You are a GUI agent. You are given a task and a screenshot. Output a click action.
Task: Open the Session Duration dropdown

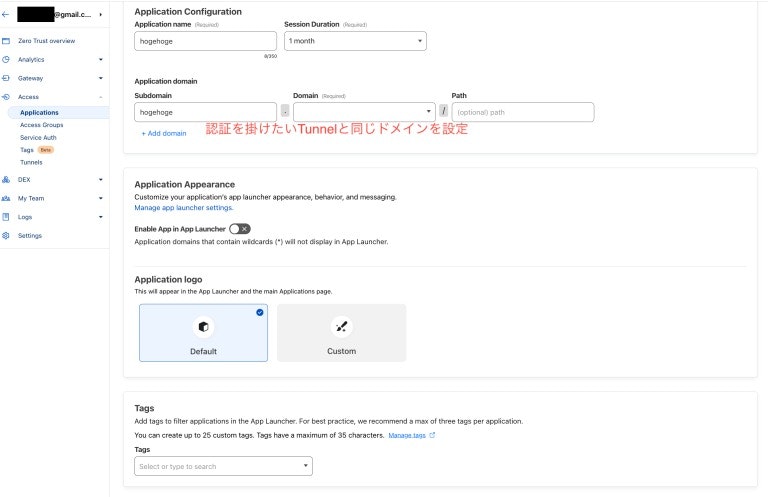[x=355, y=41]
